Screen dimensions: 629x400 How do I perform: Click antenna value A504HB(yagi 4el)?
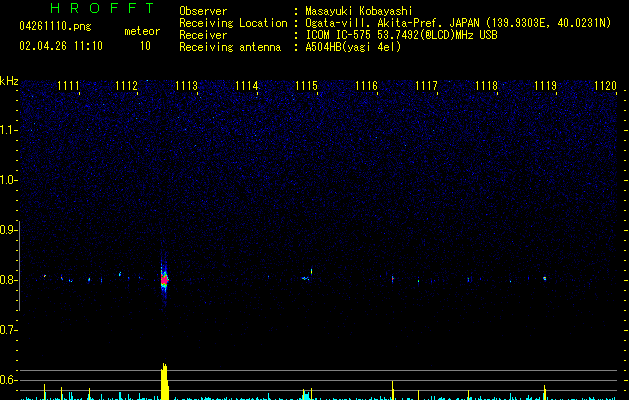click(353, 47)
